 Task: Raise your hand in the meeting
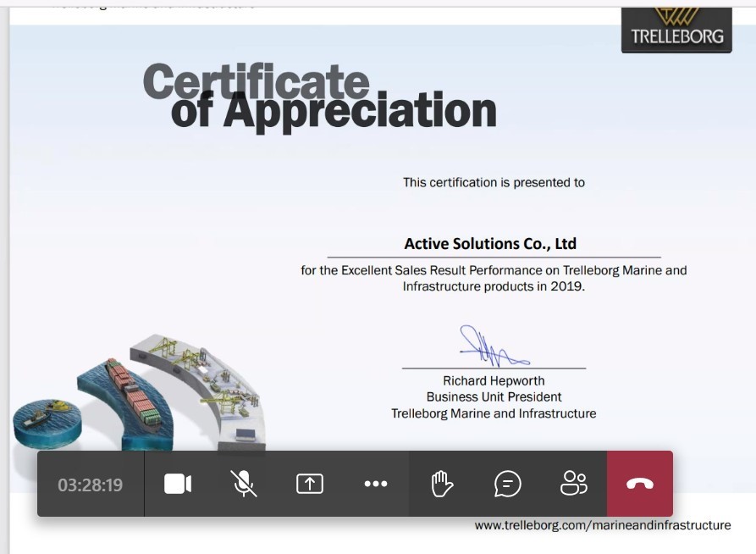[x=442, y=484]
